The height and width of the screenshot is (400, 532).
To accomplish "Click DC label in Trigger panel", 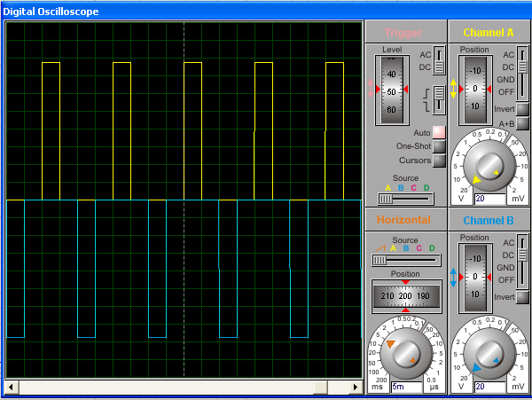I will tap(425, 67).
